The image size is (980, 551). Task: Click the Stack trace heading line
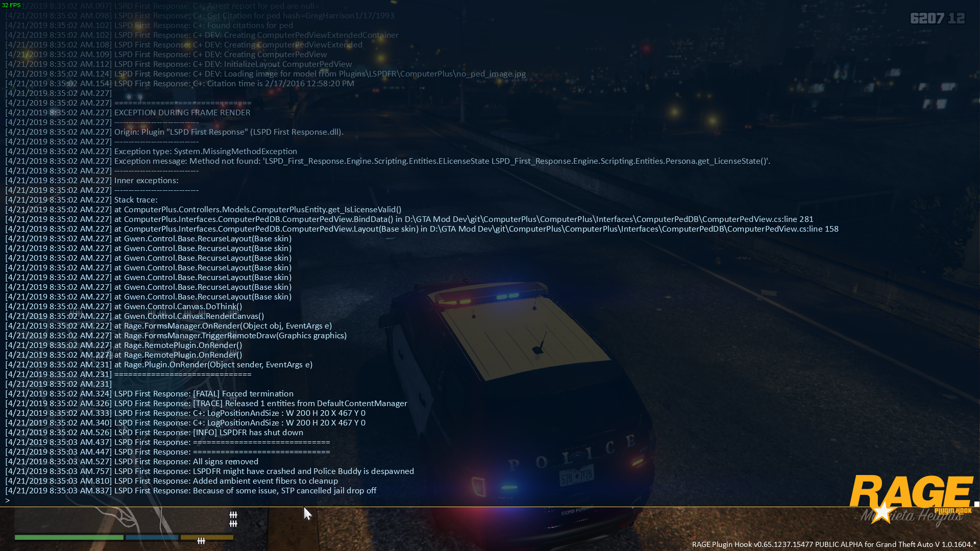click(136, 200)
